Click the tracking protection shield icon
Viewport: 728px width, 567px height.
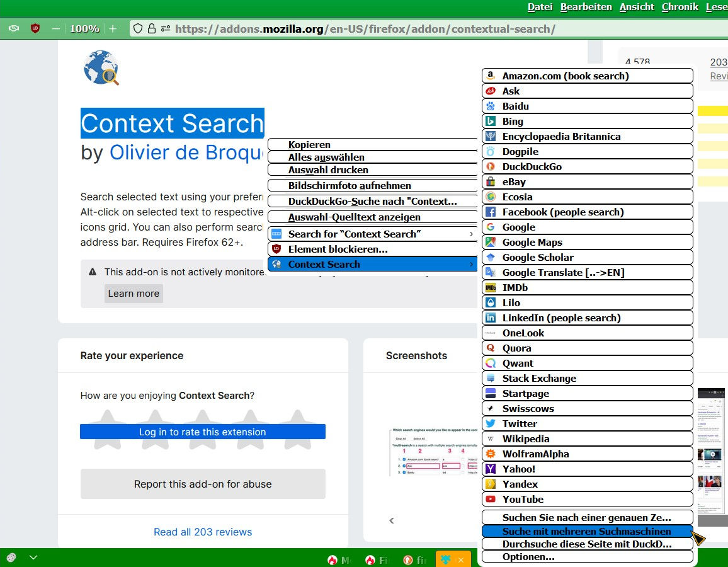tap(138, 28)
